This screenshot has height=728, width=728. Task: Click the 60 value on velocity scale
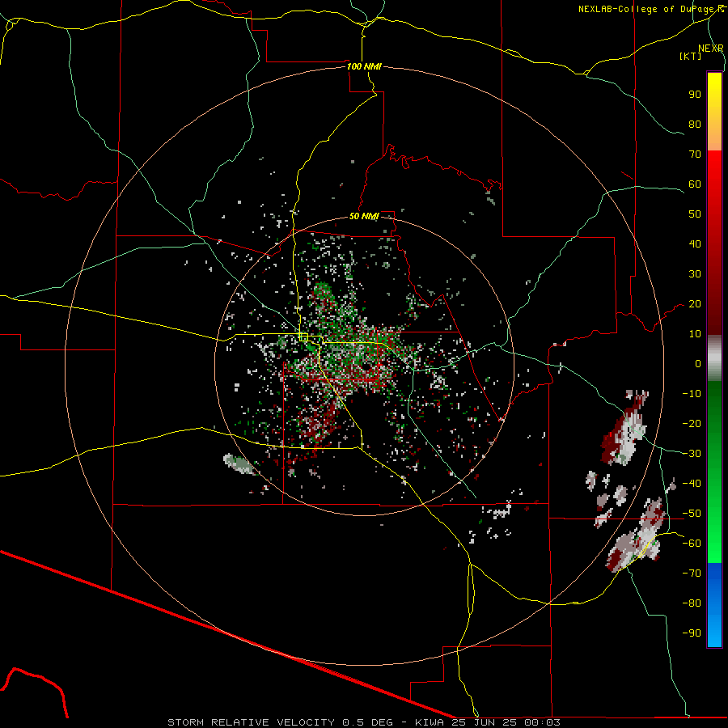[x=695, y=184]
